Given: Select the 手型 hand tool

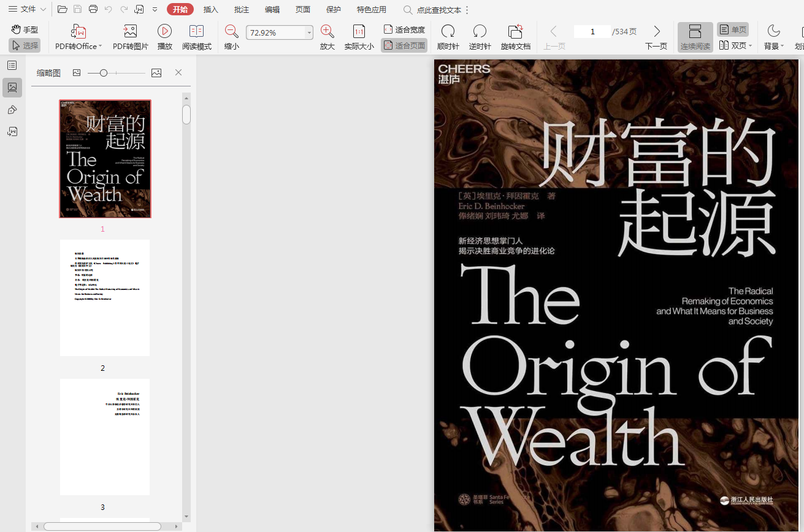Looking at the screenshot, I should coord(25,29).
